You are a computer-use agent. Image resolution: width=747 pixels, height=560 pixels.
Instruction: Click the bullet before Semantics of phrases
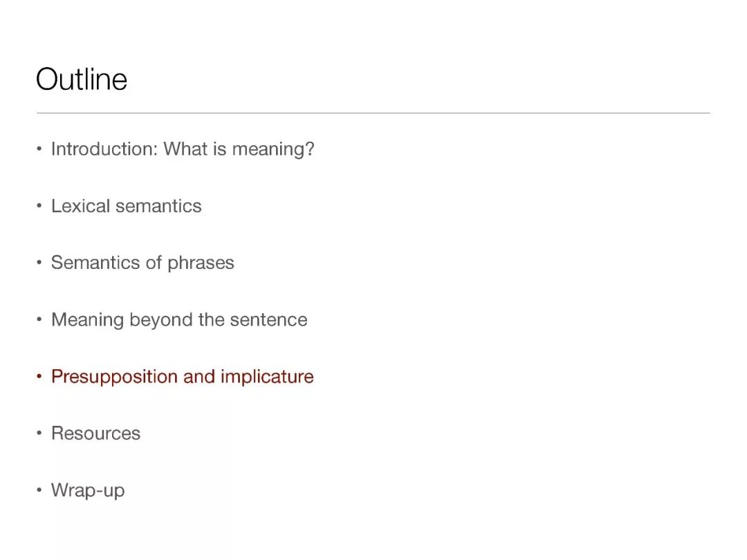(x=39, y=263)
